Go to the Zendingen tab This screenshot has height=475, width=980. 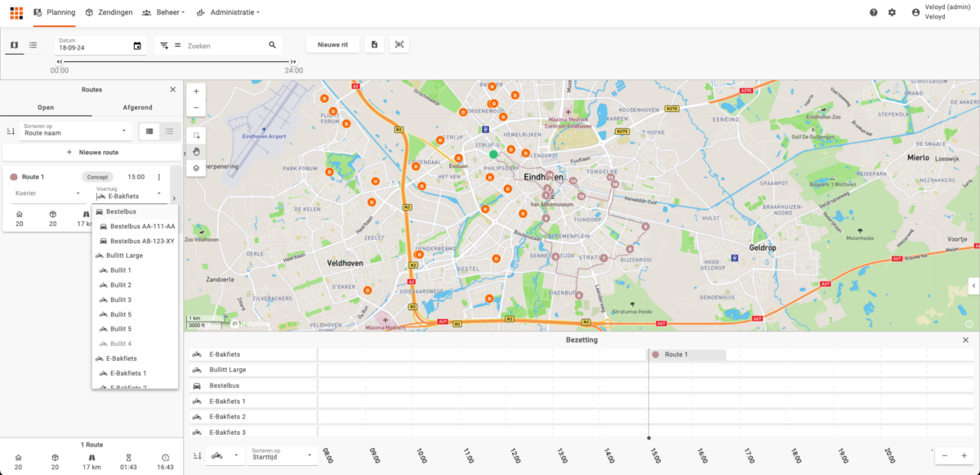pyautogui.click(x=108, y=12)
